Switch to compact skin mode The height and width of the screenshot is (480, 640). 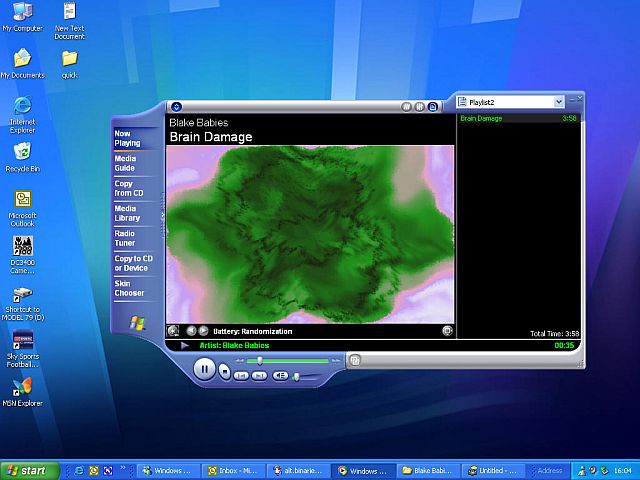[355, 360]
